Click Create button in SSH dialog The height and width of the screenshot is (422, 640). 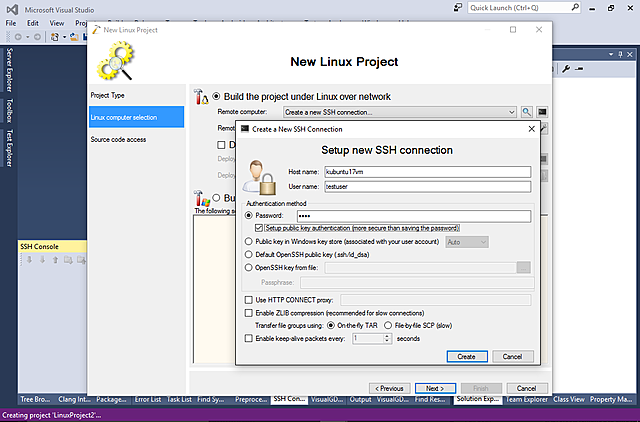(467, 356)
